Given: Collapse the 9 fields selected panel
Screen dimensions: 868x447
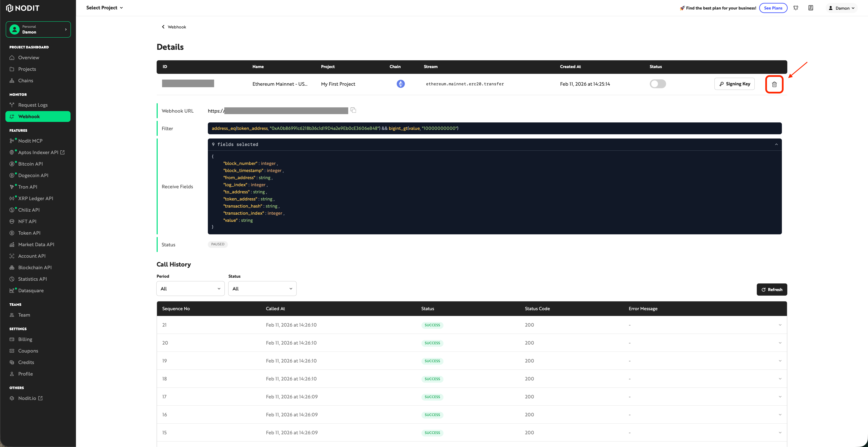Looking at the screenshot, I should [x=776, y=144].
